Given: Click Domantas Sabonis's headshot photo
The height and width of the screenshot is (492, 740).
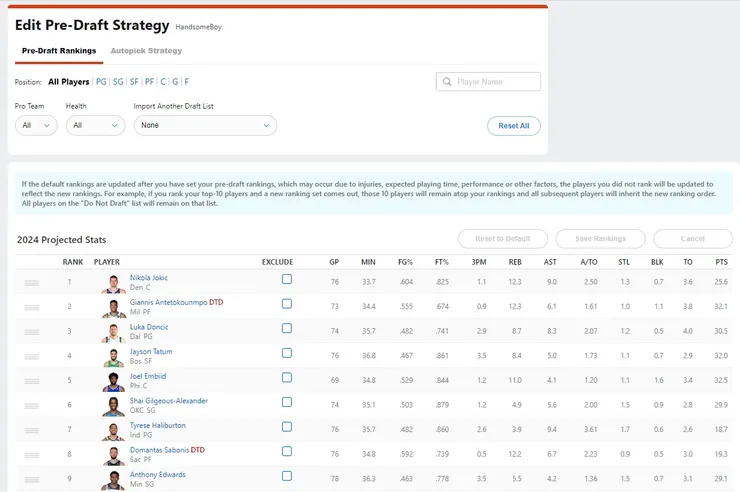Looking at the screenshot, I should [x=113, y=456].
